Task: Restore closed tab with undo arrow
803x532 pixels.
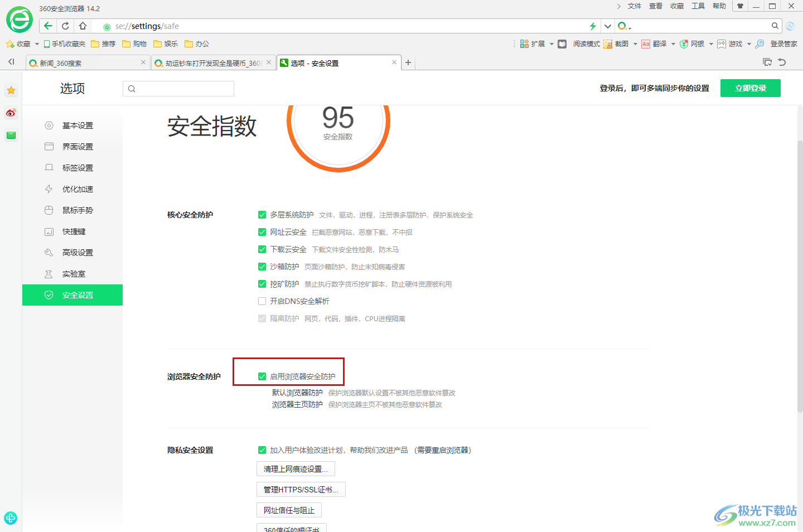Action: [782, 62]
